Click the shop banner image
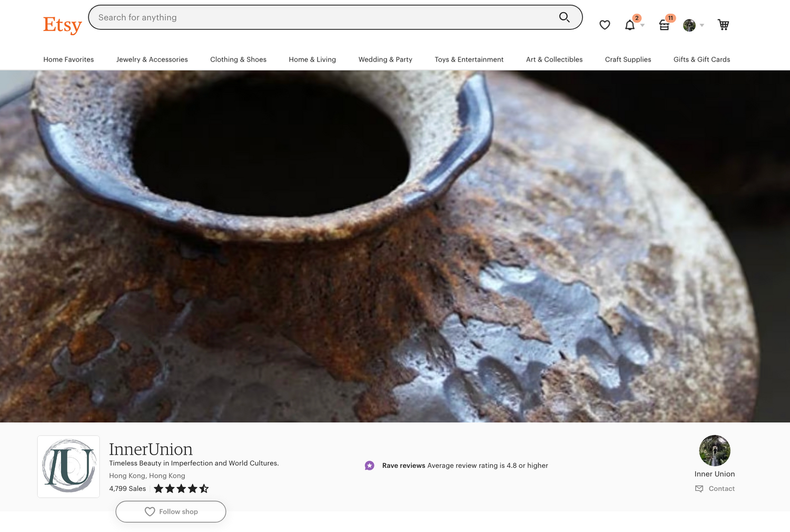The width and height of the screenshot is (790, 532). pos(395,246)
